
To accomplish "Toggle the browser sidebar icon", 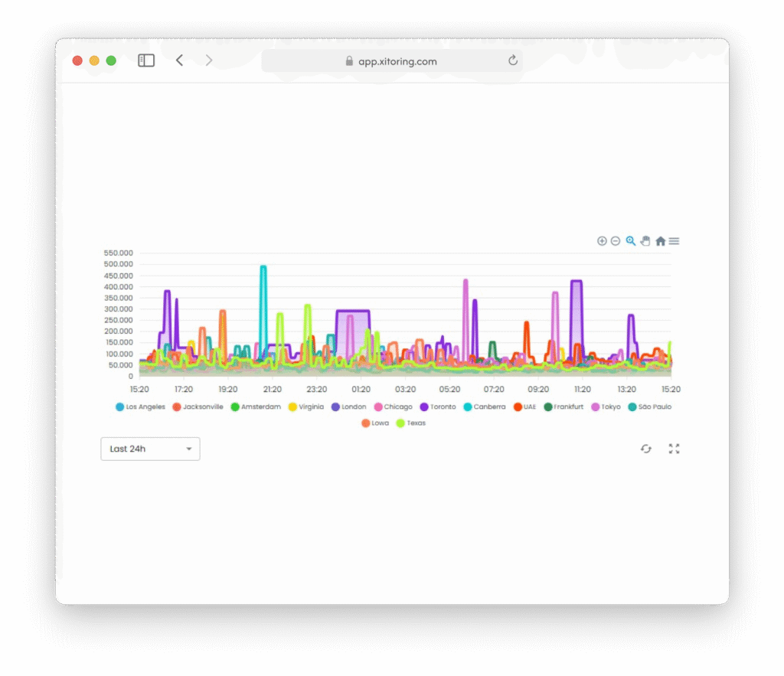I will coord(146,60).
